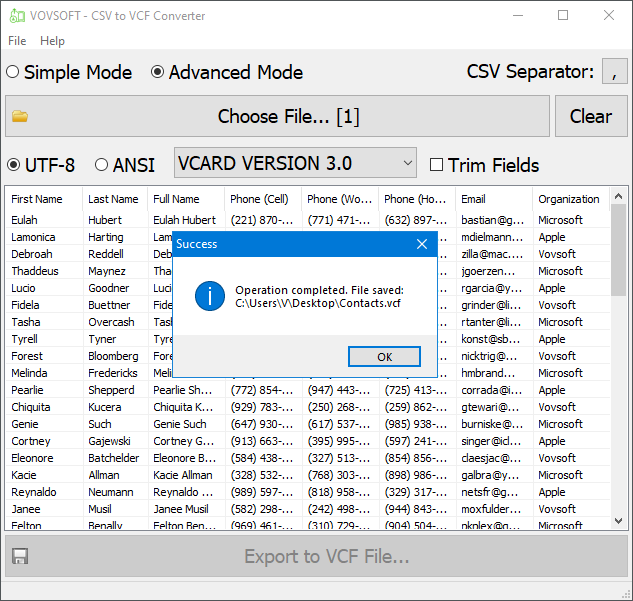This screenshot has height=601, width=633.
Task: Open the Help menu
Action: (52, 41)
